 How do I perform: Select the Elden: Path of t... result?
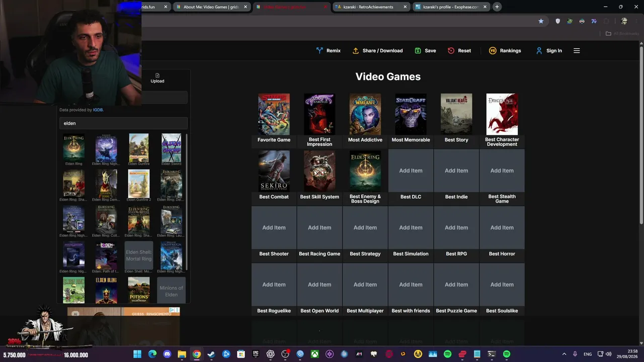pyautogui.click(x=106, y=257)
